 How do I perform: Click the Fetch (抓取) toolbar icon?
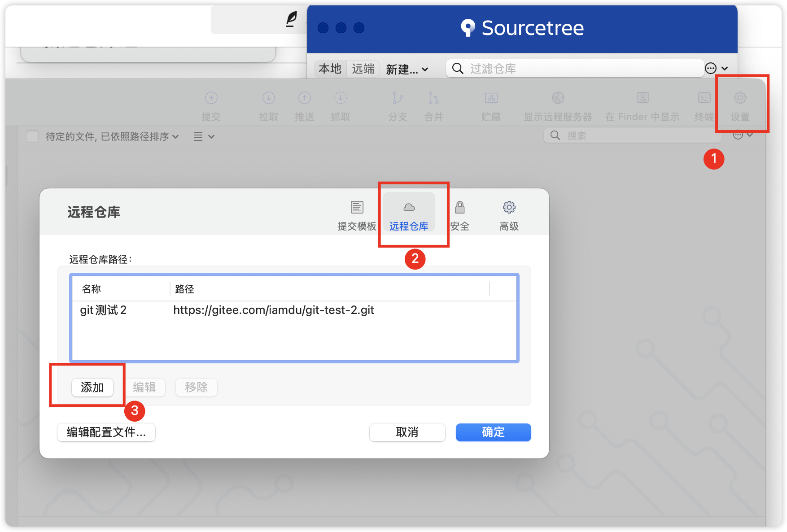click(x=341, y=98)
